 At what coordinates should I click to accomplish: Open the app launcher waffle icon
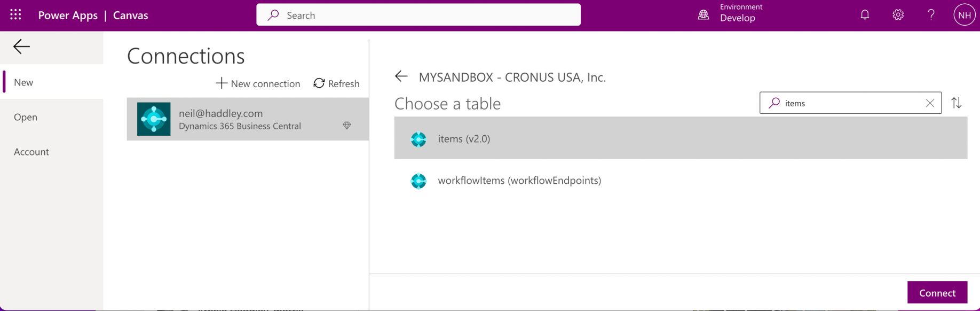(15, 15)
